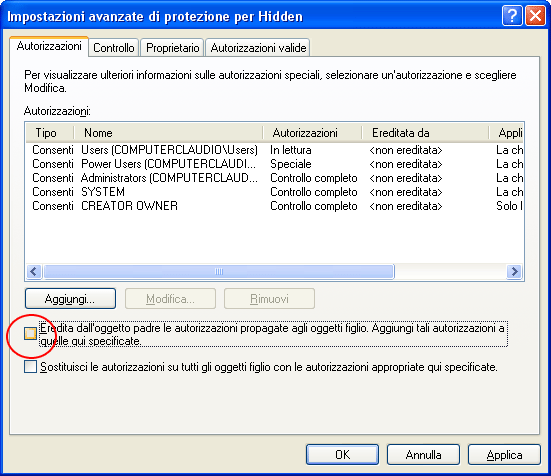Select the CREATOR OWNER entry
The image size is (551, 476).
[x=274, y=206]
